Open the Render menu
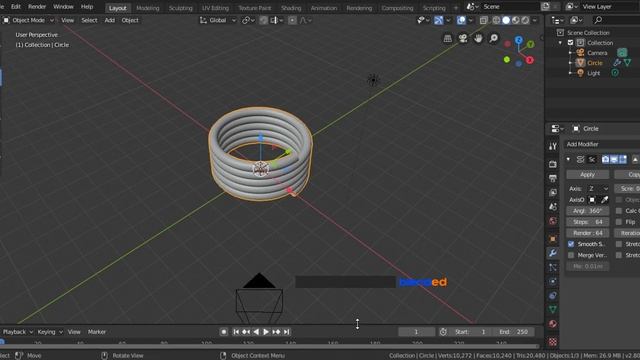640x360 pixels. click(x=37, y=7)
